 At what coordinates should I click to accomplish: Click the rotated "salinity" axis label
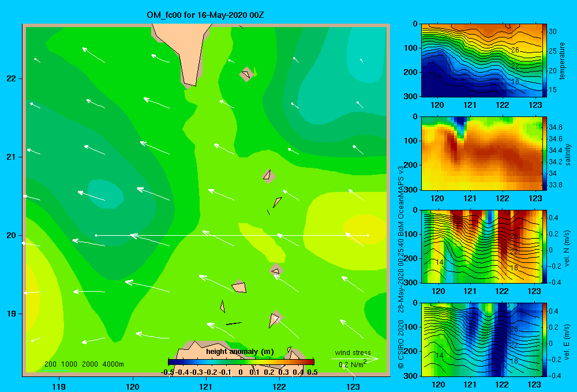pyautogui.click(x=568, y=154)
